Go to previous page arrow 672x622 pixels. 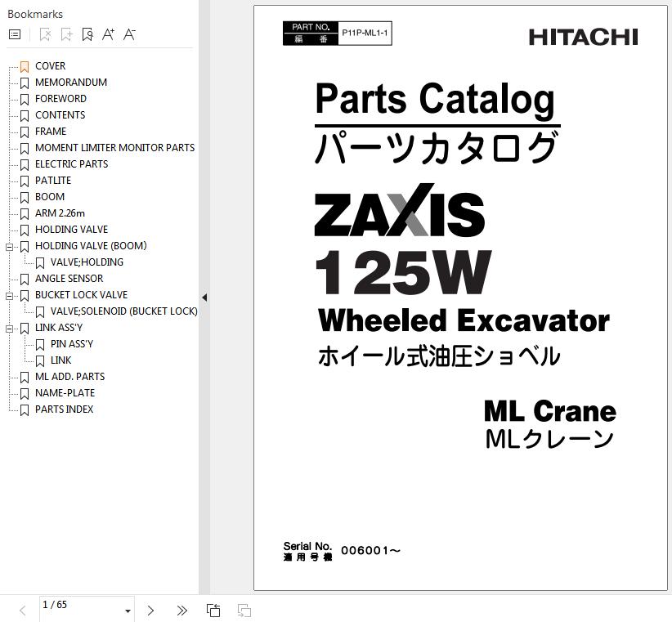(x=23, y=611)
